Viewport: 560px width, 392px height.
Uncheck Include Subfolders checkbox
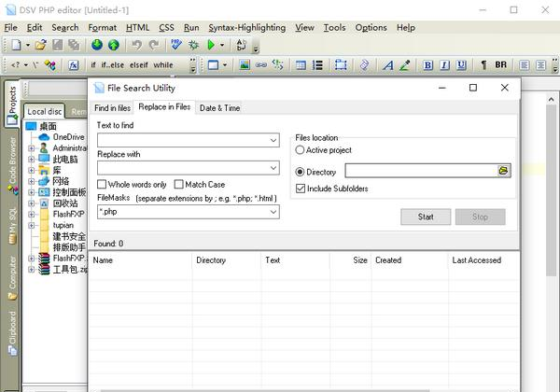pyautogui.click(x=301, y=189)
